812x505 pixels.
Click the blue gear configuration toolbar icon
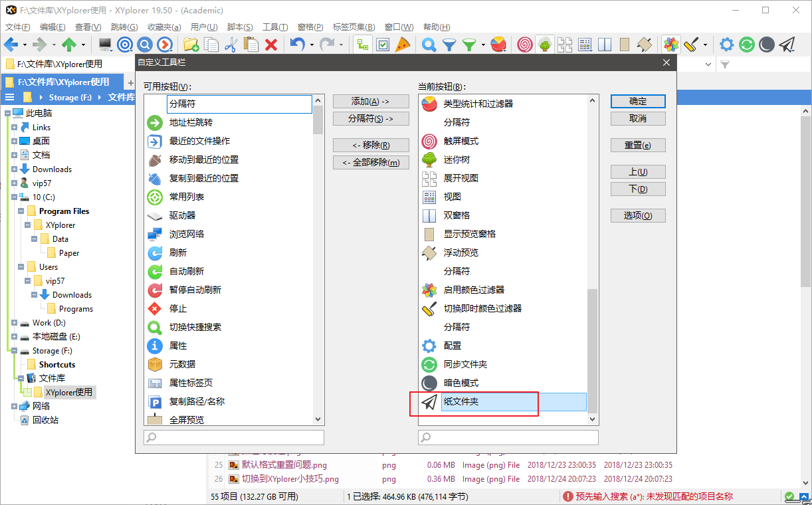coord(727,45)
